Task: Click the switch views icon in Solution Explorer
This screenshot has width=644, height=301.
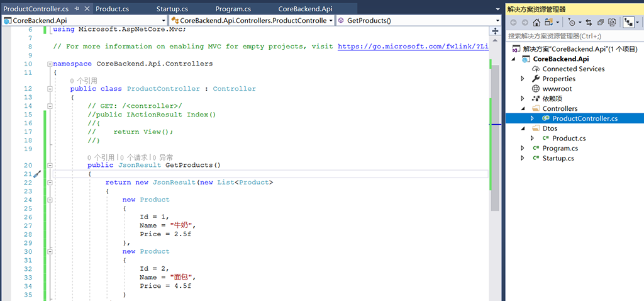Action: coord(548,22)
